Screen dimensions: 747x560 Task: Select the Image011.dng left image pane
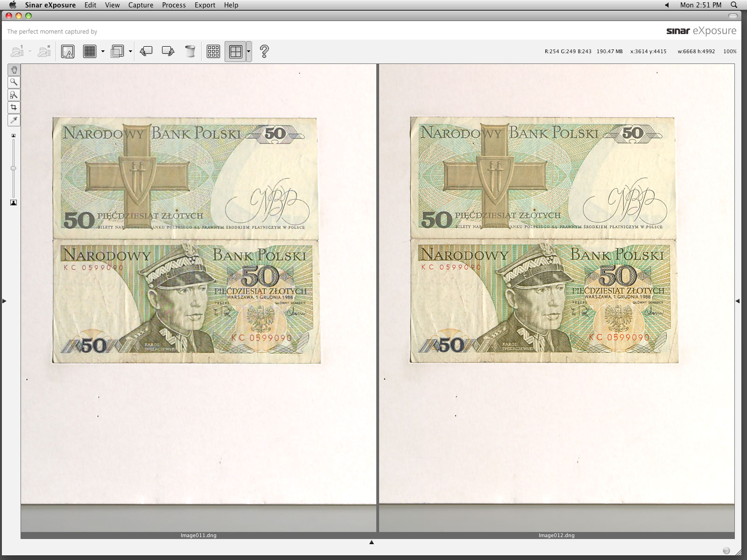(x=198, y=298)
